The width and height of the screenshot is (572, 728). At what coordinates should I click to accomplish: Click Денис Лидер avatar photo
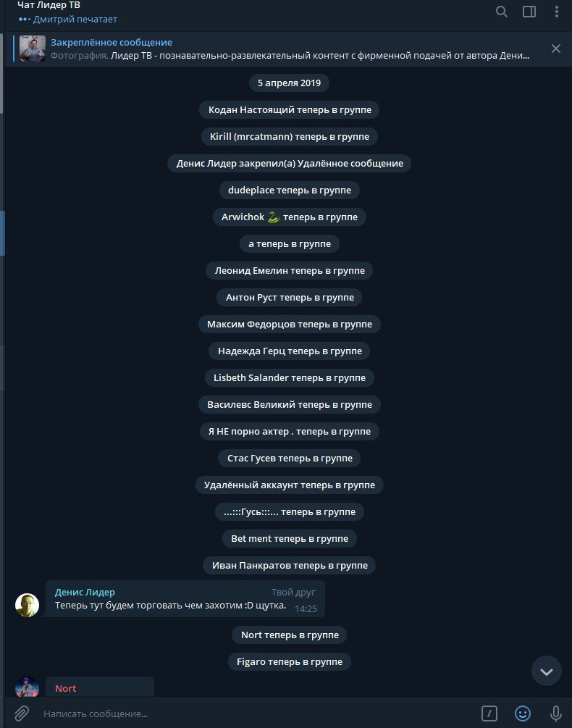pos(27,605)
